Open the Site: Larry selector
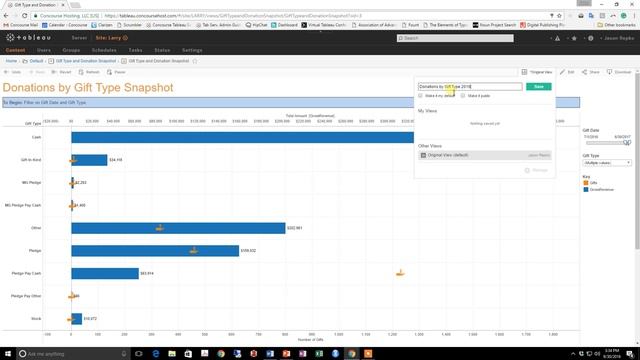 [x=111, y=38]
